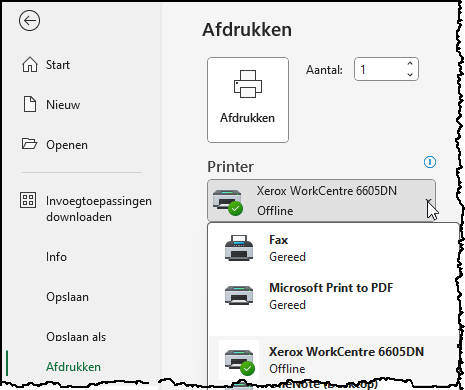Click the home icon next to Start
The image size is (465, 390).
[30, 64]
